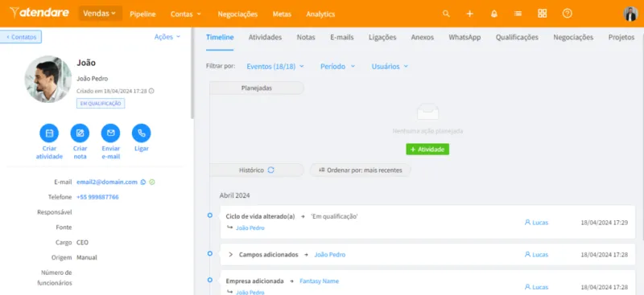This screenshot has height=295, width=644.
Task: Open the Usuários filter dropdown
Action: tap(390, 66)
